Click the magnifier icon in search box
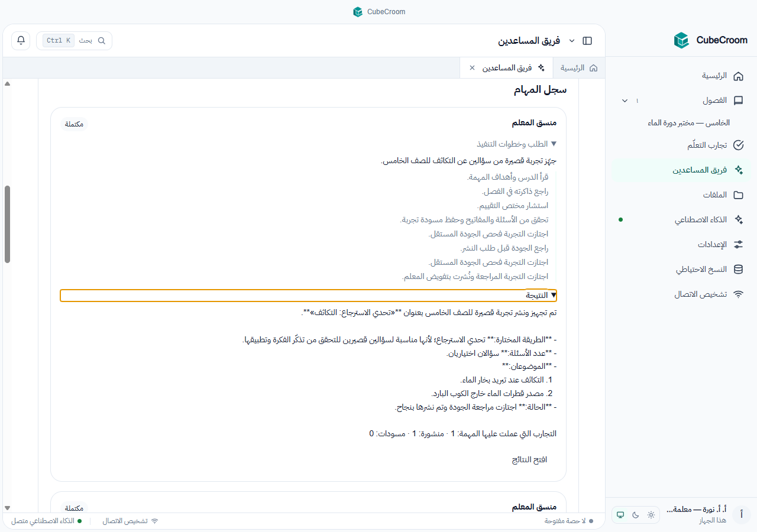757x532 pixels. [102, 41]
